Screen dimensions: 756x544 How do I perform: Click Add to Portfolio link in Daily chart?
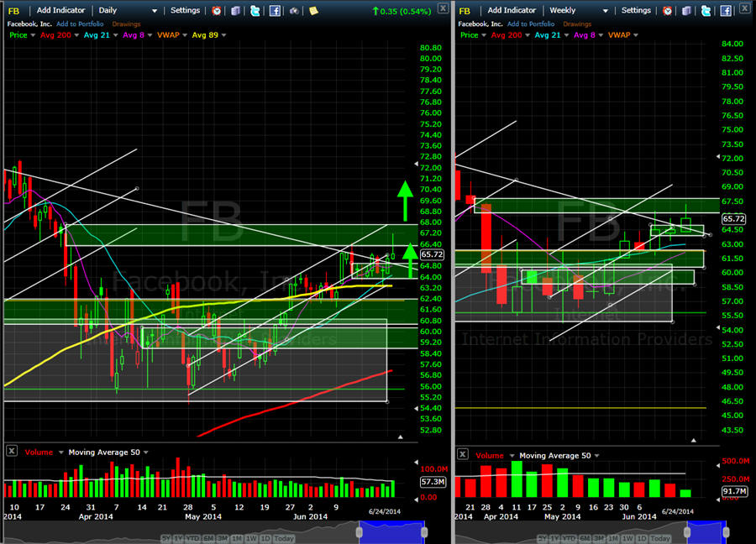coord(80,24)
